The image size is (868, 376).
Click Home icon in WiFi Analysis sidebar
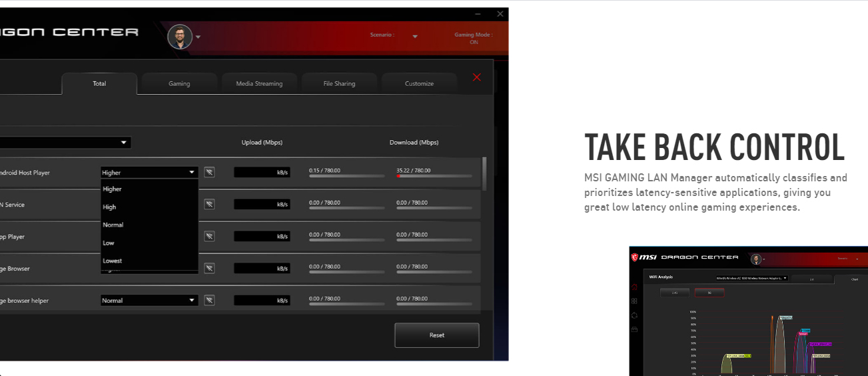click(x=634, y=287)
